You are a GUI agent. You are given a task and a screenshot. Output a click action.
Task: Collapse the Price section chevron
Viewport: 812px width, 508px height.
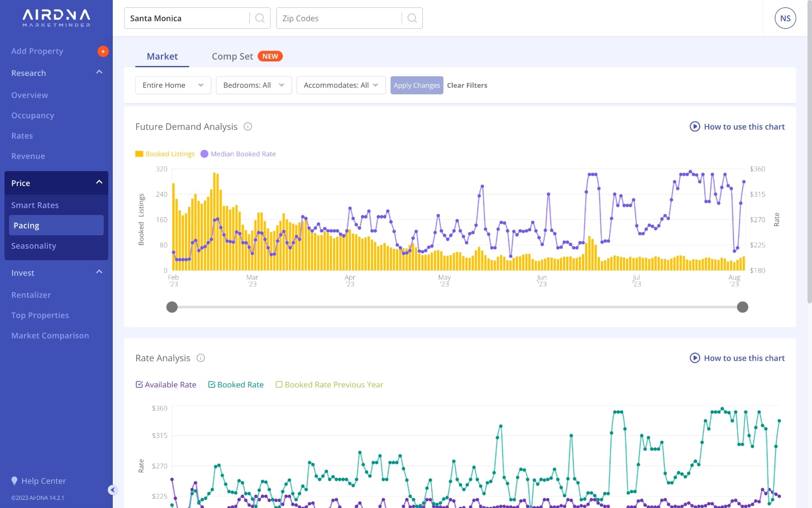(x=99, y=182)
